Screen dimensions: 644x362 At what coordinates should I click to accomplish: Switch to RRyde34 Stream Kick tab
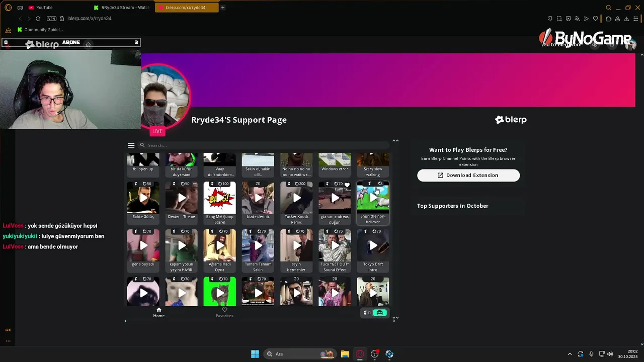(x=122, y=8)
